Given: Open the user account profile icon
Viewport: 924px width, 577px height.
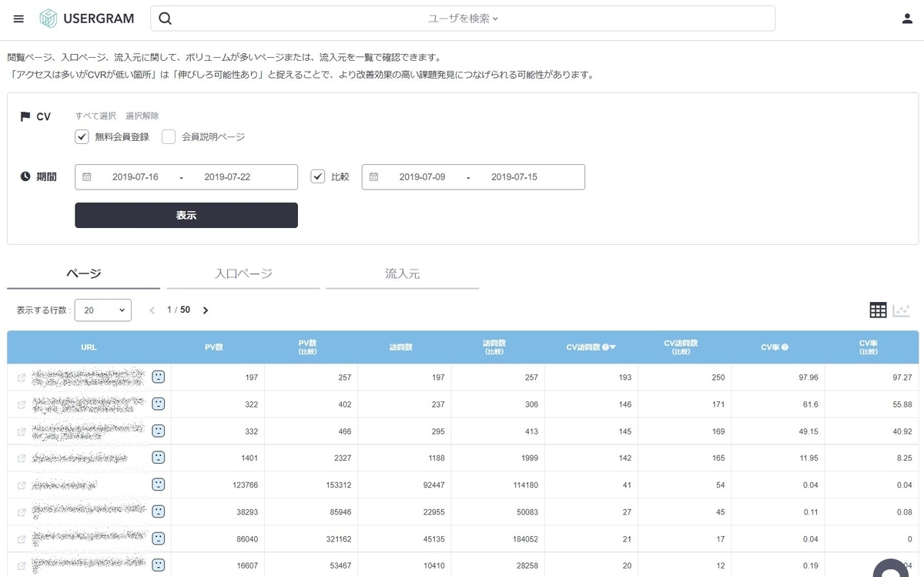Looking at the screenshot, I should click(x=907, y=18).
